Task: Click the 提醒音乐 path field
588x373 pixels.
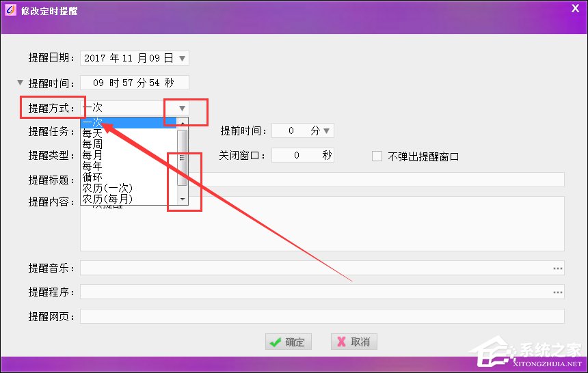Action: (x=322, y=268)
